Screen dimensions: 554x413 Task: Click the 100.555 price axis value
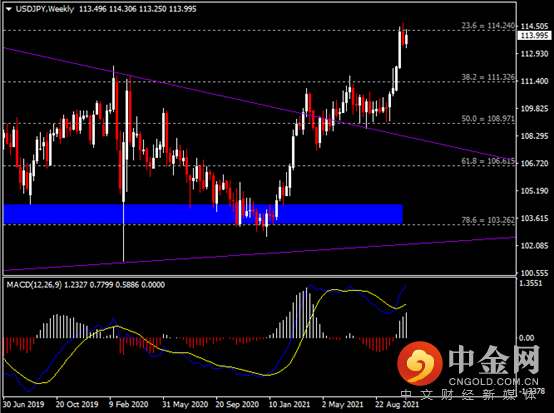point(535,273)
